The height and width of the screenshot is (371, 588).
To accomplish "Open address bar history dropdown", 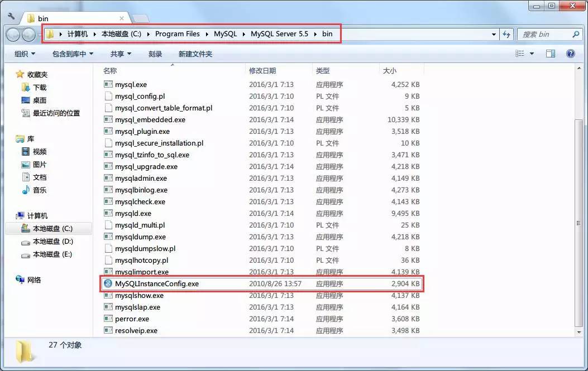I will click(x=494, y=34).
